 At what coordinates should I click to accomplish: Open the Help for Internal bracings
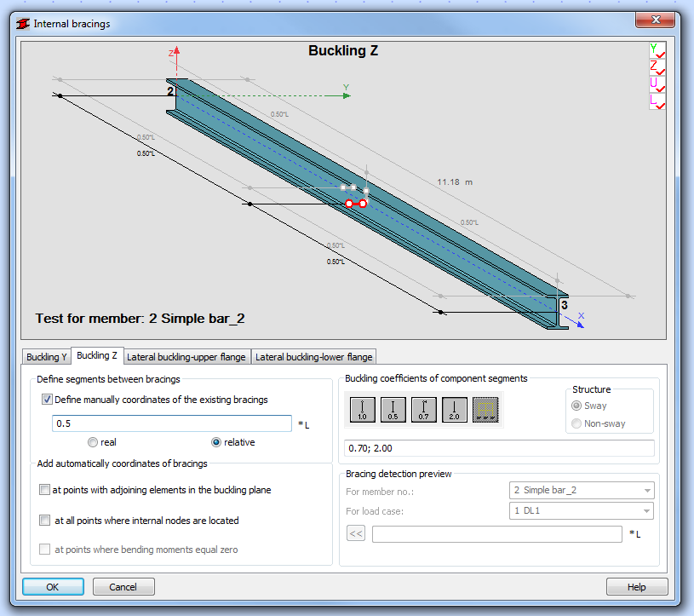point(636,586)
